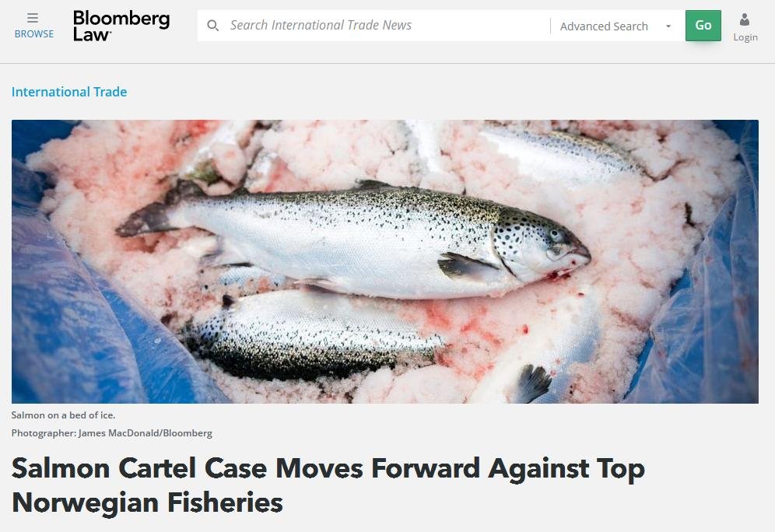Go to home via Bloomberg Law logo

click(x=121, y=26)
